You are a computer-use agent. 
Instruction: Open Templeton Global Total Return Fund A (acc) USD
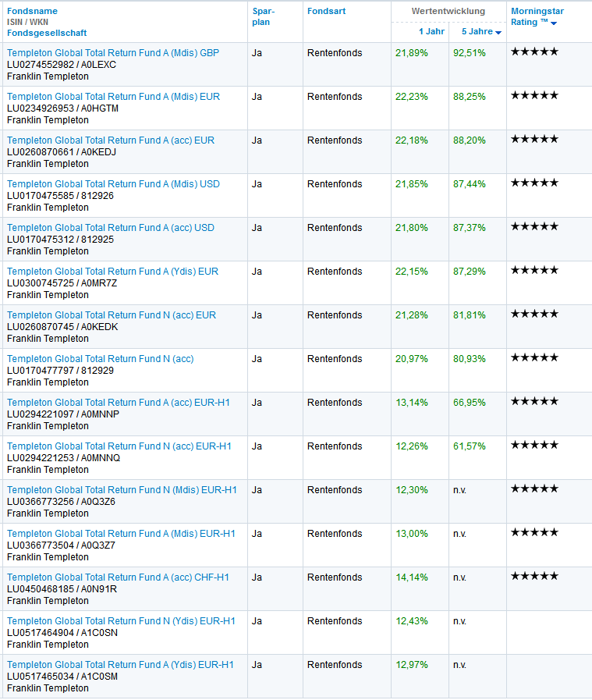(x=111, y=228)
